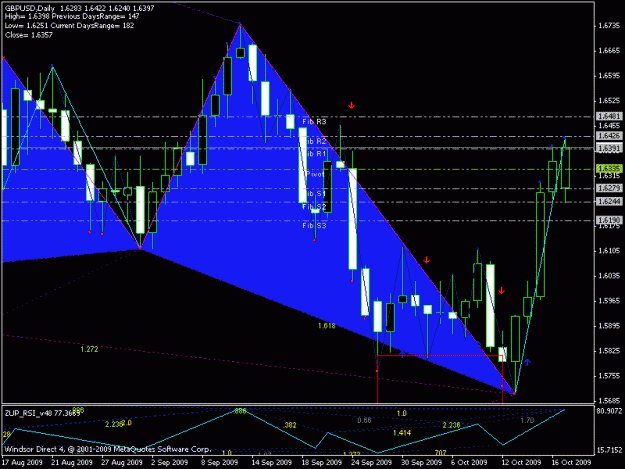Select the GBPUSD,Daily chart title text

30,8
